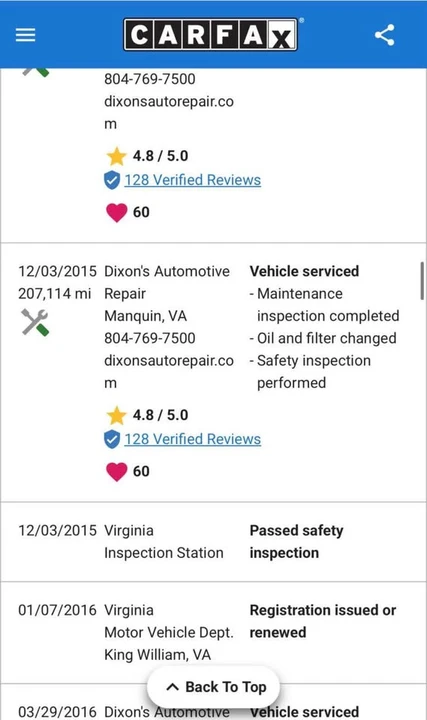
Task: Click 804-769-7500 phone number in 12/03/2015 record
Action: click(x=150, y=338)
